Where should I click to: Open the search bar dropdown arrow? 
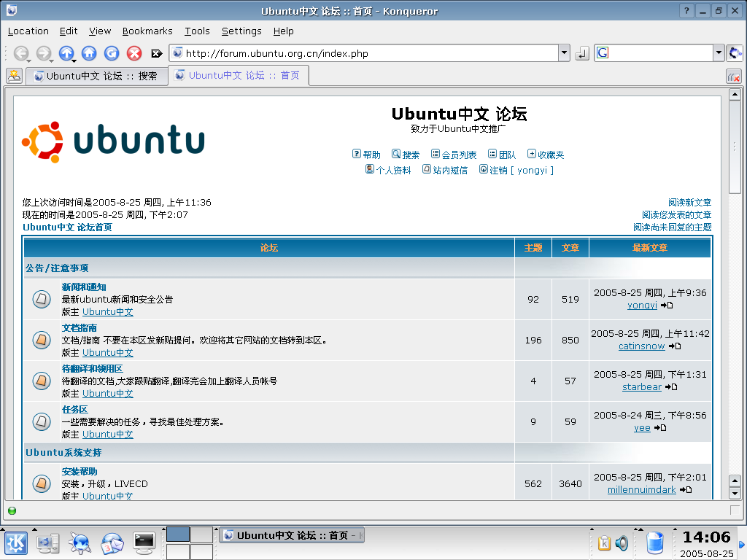[x=719, y=52]
